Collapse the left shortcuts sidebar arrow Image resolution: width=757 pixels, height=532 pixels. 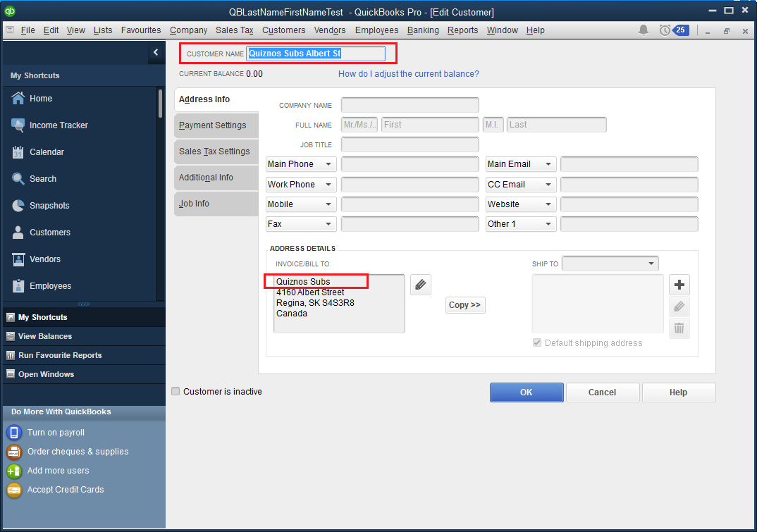point(156,52)
